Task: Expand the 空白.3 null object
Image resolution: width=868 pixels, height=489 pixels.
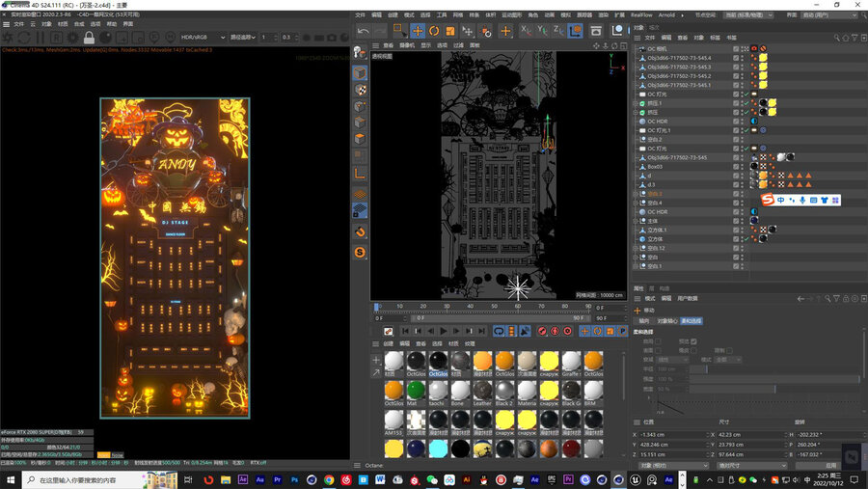Action: click(636, 194)
